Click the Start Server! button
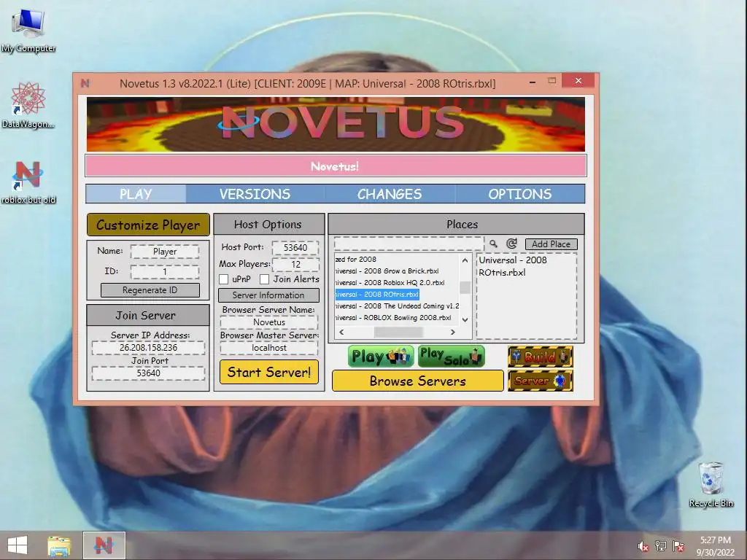This screenshot has height=560, width=747. [269, 372]
